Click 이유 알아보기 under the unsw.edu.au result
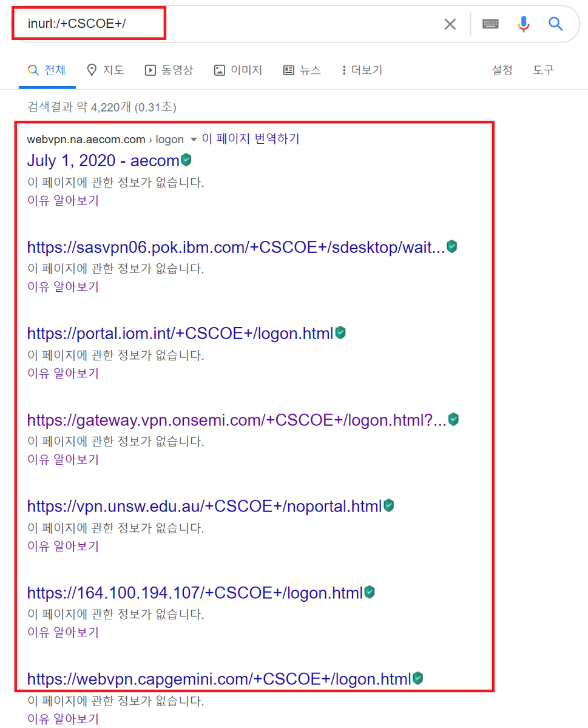This screenshot has width=588, height=728. click(x=63, y=546)
